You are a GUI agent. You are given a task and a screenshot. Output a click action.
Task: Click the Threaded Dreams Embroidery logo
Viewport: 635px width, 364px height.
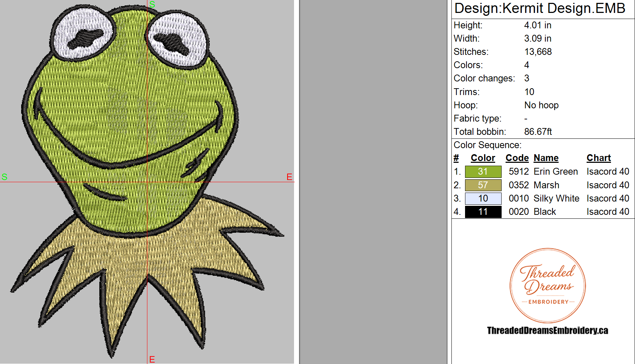pos(548,285)
